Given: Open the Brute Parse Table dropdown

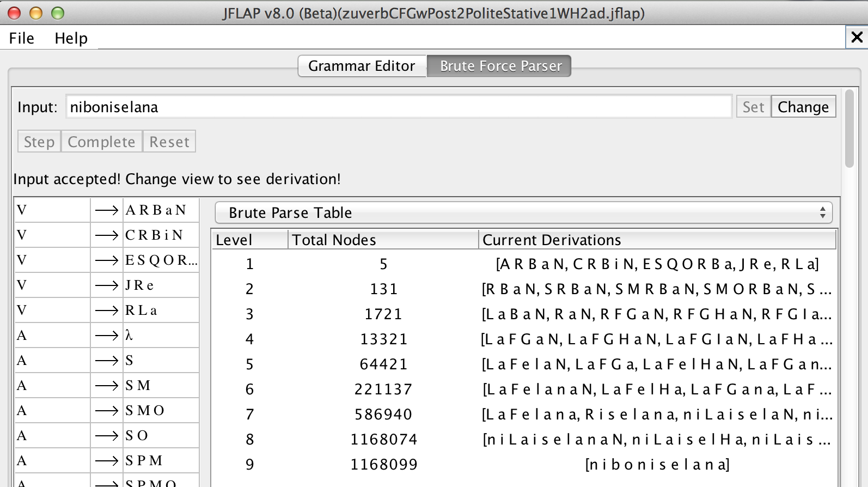Looking at the screenshot, I should [x=523, y=212].
